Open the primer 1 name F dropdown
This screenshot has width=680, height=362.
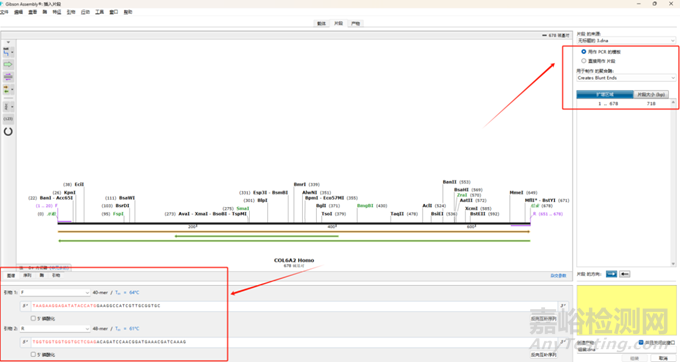coord(55,293)
